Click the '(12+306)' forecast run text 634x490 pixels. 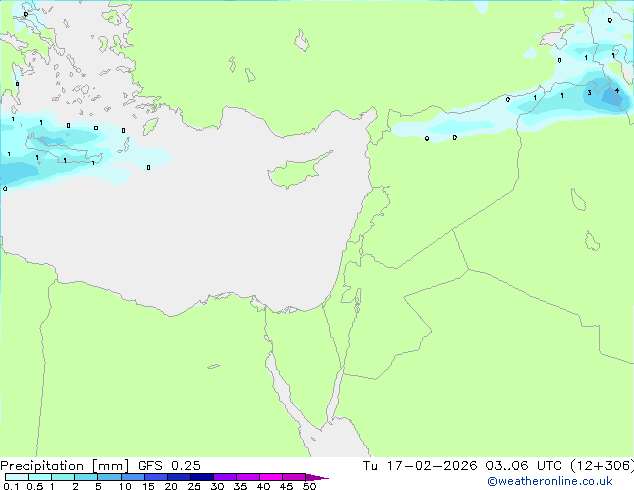click(602, 466)
